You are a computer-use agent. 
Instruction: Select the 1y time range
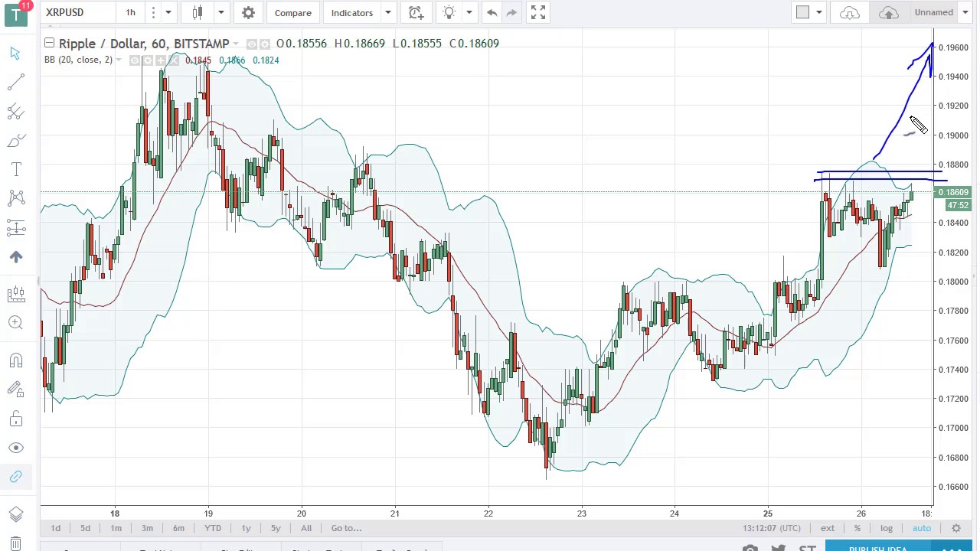pos(246,528)
